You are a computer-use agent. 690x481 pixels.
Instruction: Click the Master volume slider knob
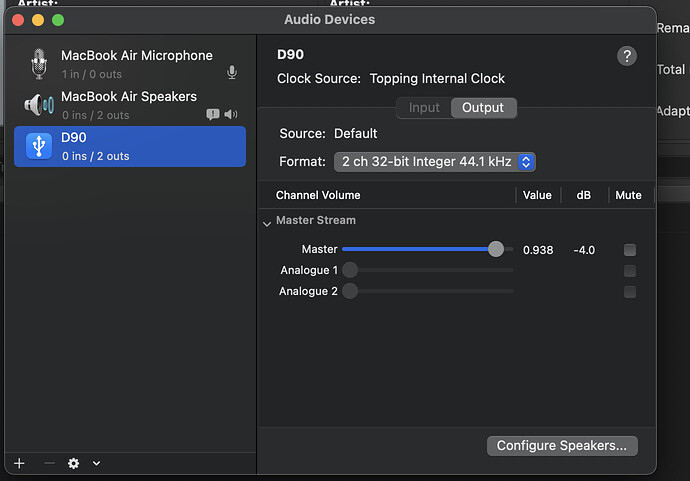(496, 249)
